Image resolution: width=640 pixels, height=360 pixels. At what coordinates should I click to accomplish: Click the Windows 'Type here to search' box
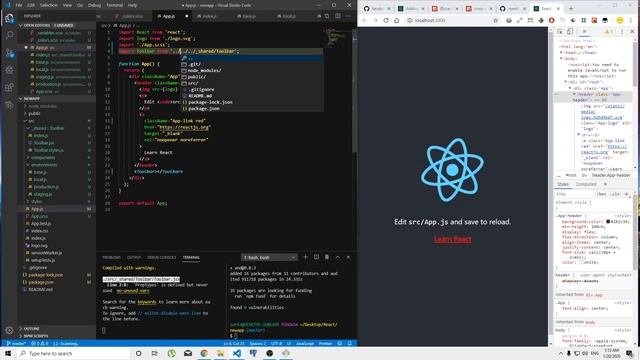click(73, 353)
